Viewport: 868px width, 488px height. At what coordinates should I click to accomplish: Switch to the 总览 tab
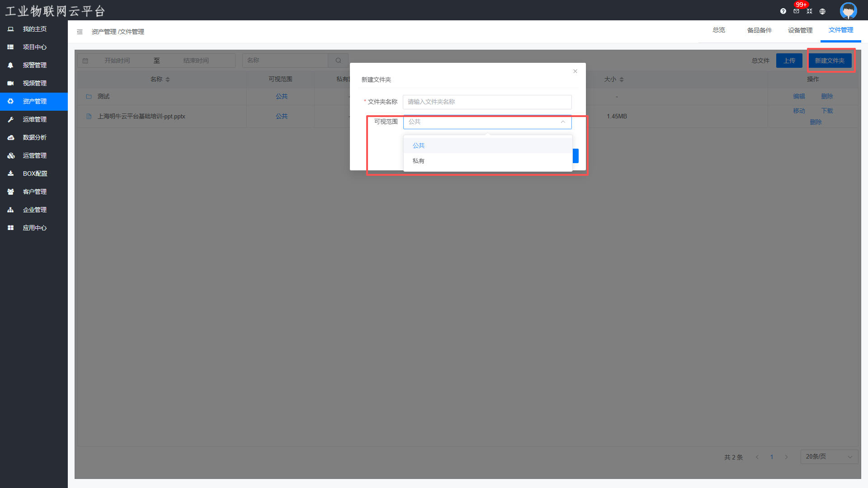[719, 30]
